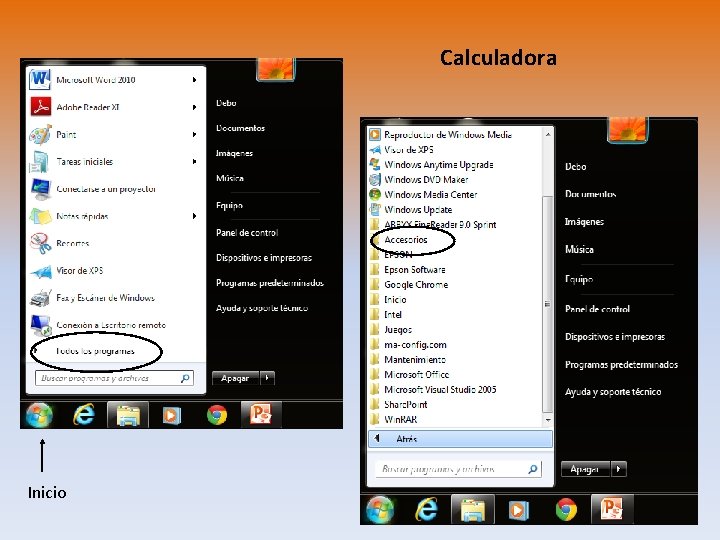Viewport: 720px width, 540px height.
Task: Open Fax y Escáner de Windows icon
Action: 40,298
